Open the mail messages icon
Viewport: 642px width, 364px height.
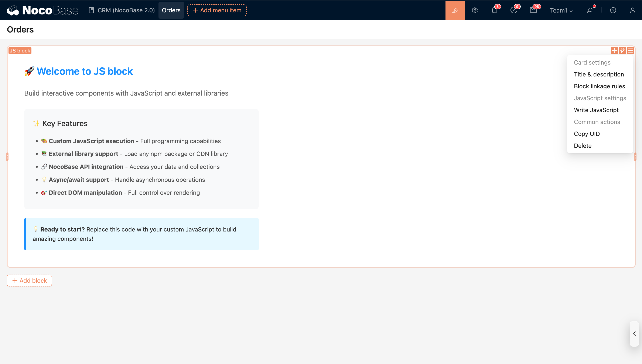(533, 10)
